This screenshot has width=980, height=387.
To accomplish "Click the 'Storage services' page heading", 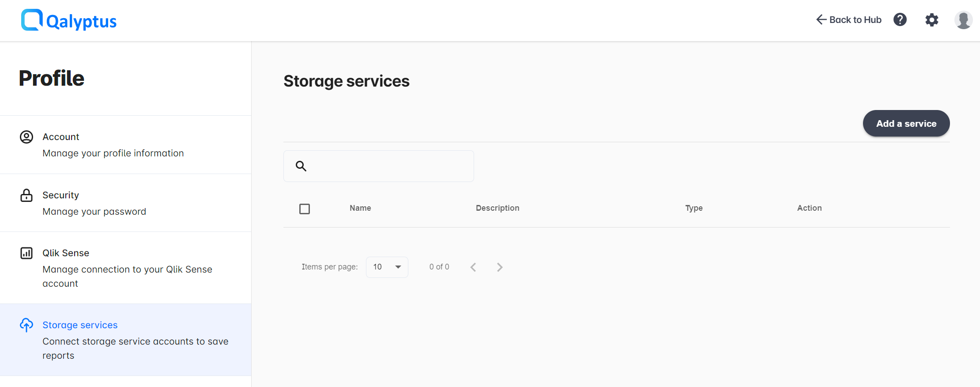I will 347,81.
